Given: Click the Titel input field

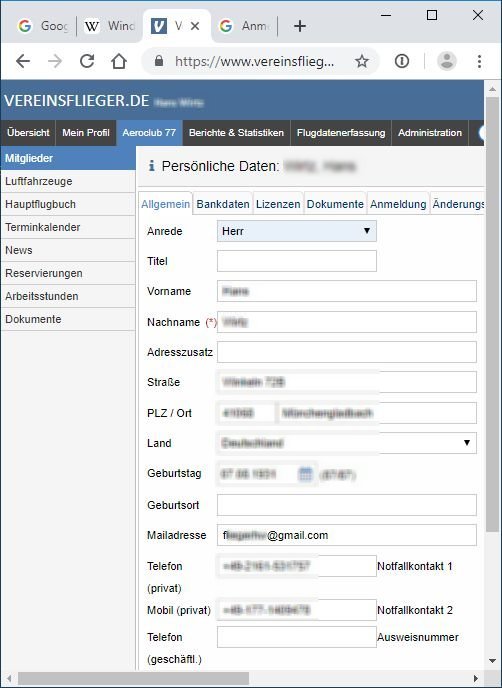Looking at the screenshot, I should (x=297, y=261).
